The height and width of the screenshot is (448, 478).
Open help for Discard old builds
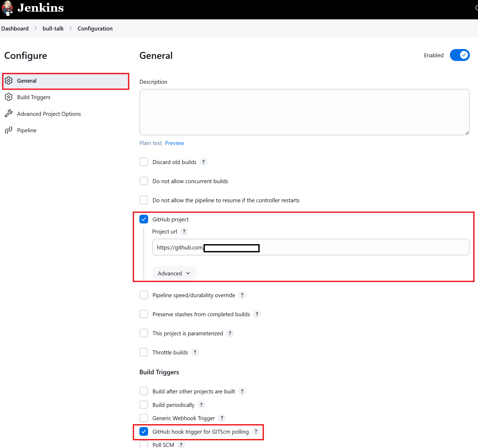[x=203, y=162]
